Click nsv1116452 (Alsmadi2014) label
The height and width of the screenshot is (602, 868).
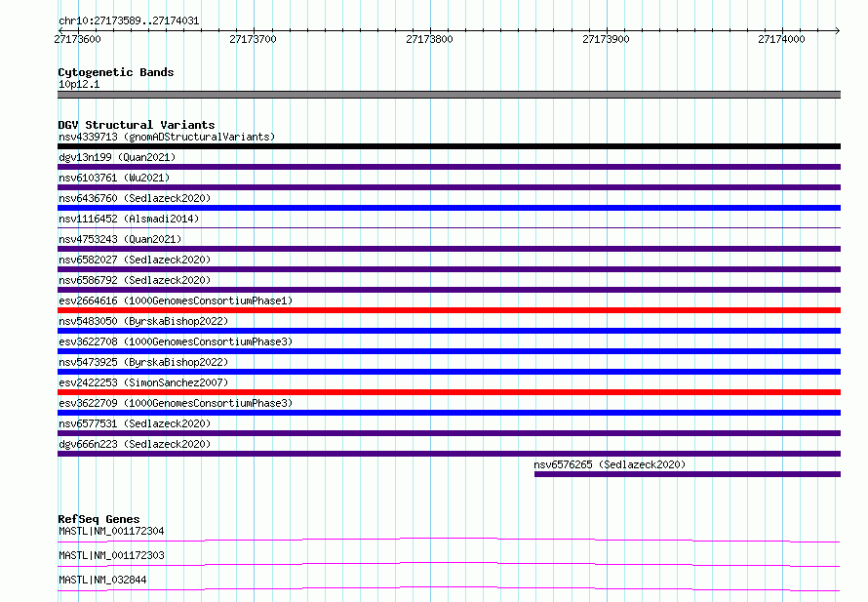tap(129, 219)
